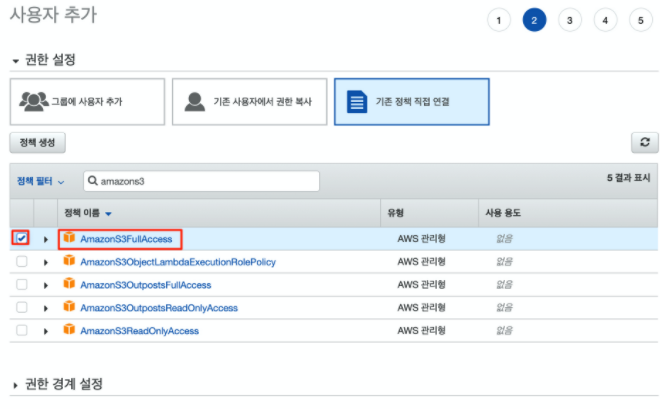This screenshot has width=660, height=409.
Task: Expand the AmazonS3ReadOnlyAccess row details
Action: 45,332
